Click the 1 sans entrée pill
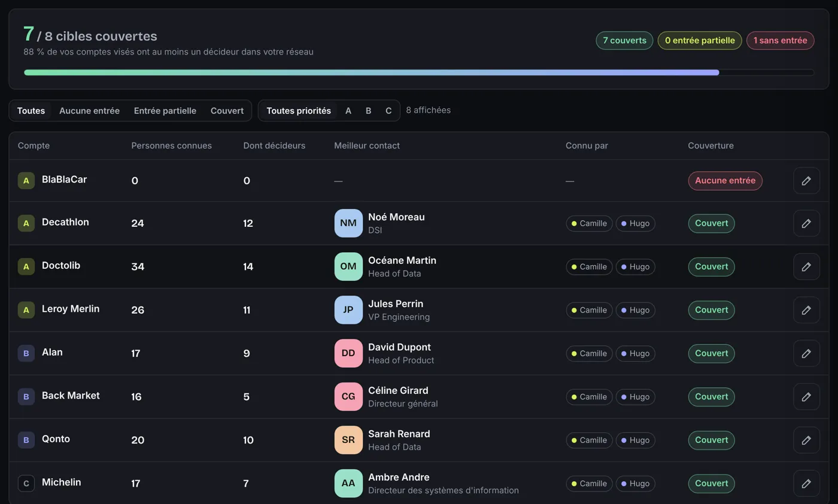Image resolution: width=838 pixels, height=504 pixels. 780,41
